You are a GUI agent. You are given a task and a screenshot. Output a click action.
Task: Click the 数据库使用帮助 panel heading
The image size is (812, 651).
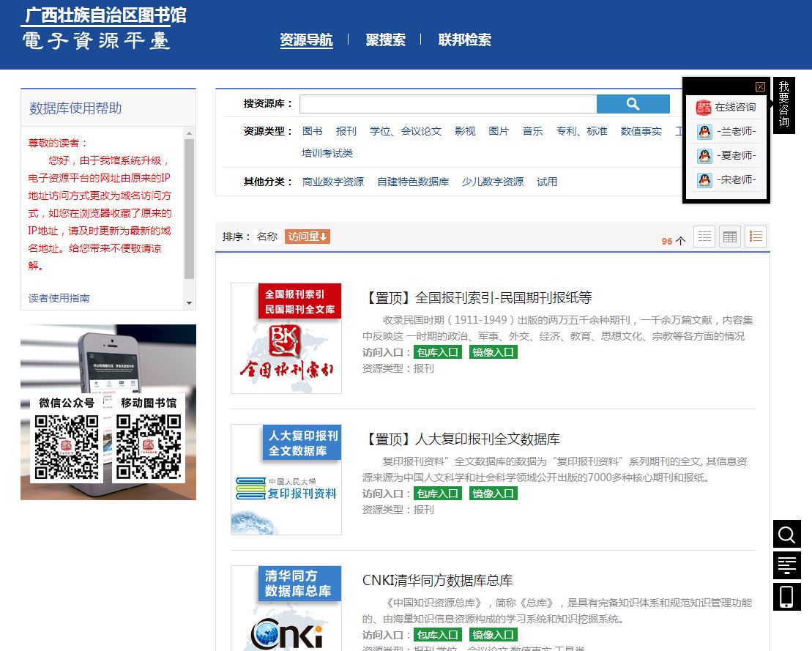click(75, 108)
